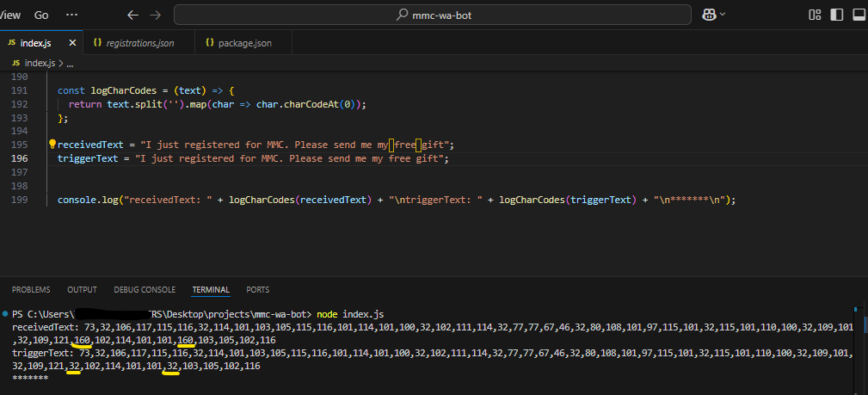
Task: Click line number 199 in the gutter
Action: point(19,200)
